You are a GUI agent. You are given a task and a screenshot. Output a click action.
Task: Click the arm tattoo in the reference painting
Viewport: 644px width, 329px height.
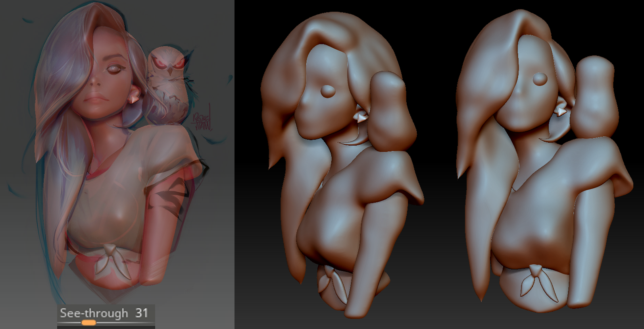pos(171,195)
